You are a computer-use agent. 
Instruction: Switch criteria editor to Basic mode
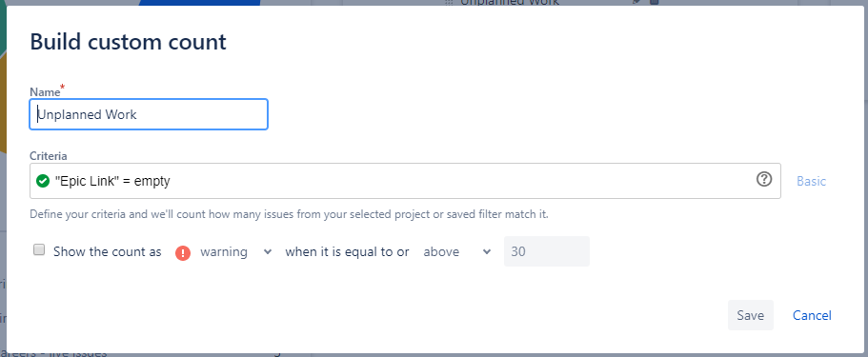click(811, 181)
